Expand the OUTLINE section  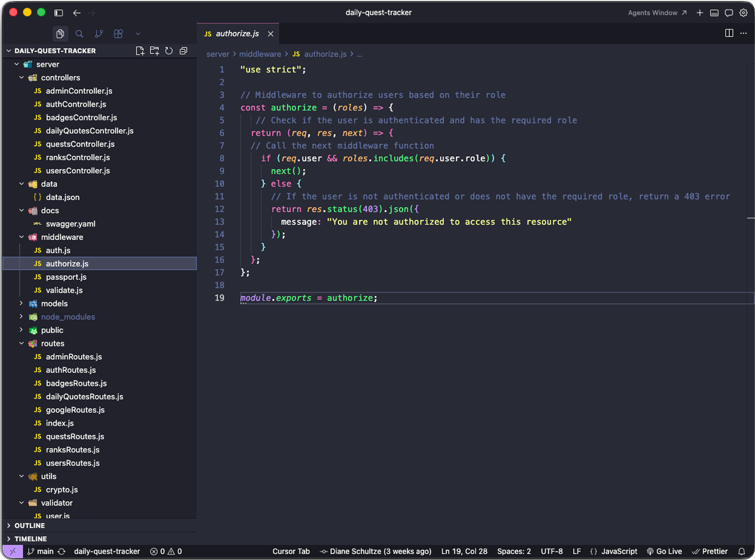click(x=29, y=525)
